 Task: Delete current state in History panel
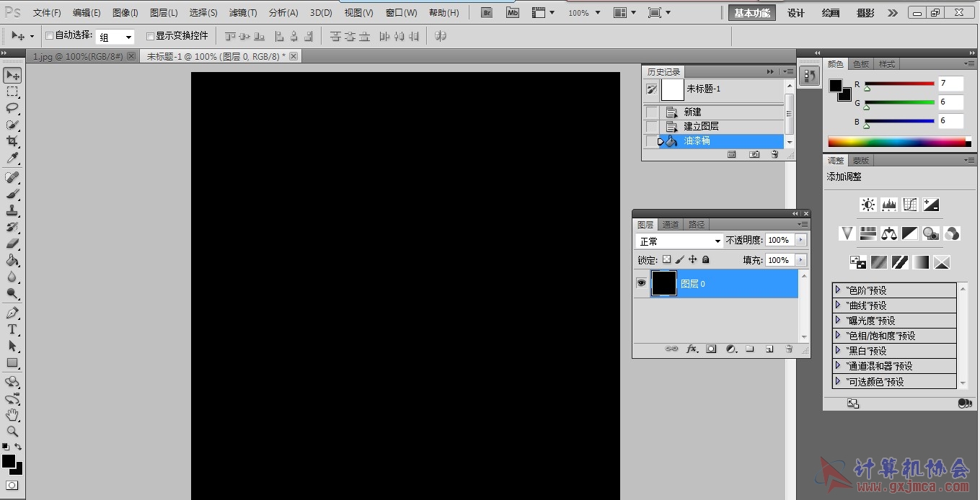(774, 154)
